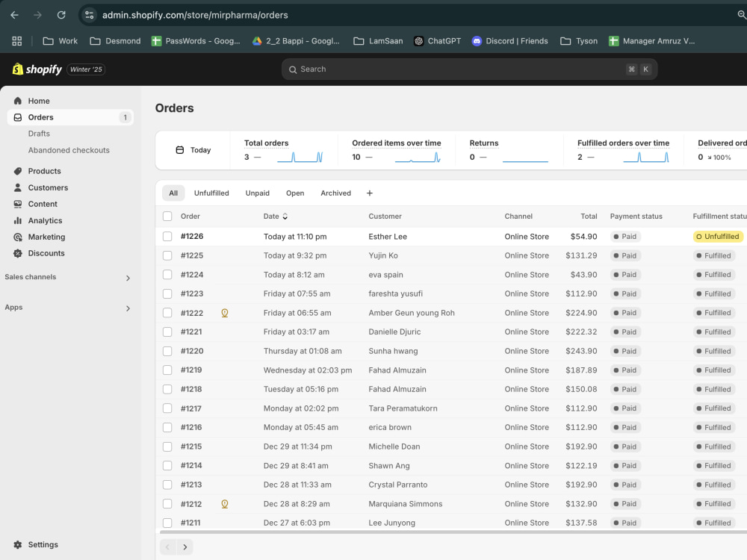This screenshot has height=560, width=747.
Task: Click the Winter '25 edition badge
Action: click(86, 69)
